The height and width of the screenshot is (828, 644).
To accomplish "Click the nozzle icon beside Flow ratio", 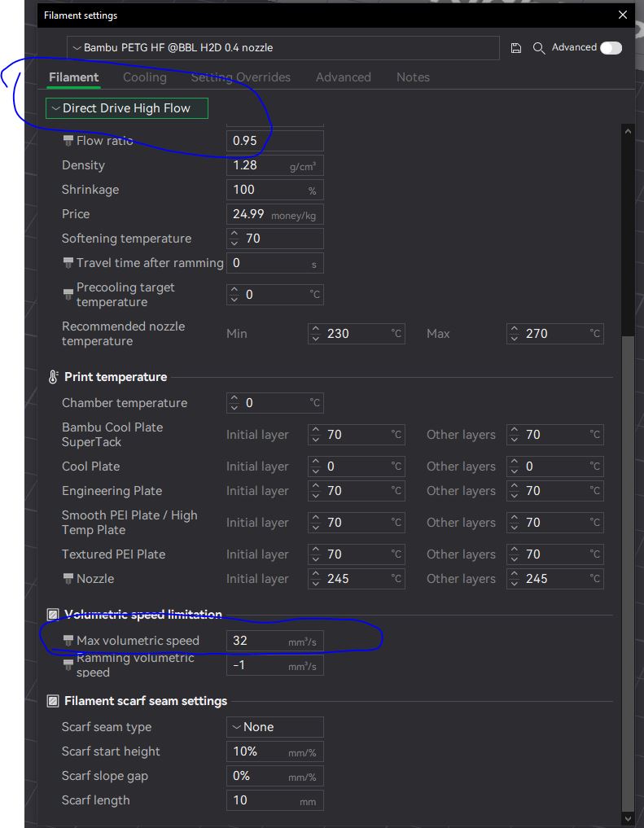I will point(68,141).
